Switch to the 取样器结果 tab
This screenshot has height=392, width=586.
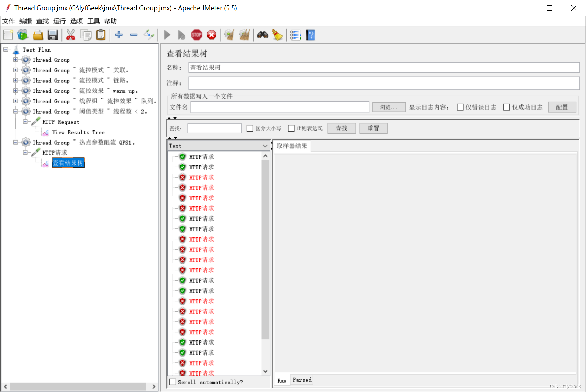click(292, 146)
